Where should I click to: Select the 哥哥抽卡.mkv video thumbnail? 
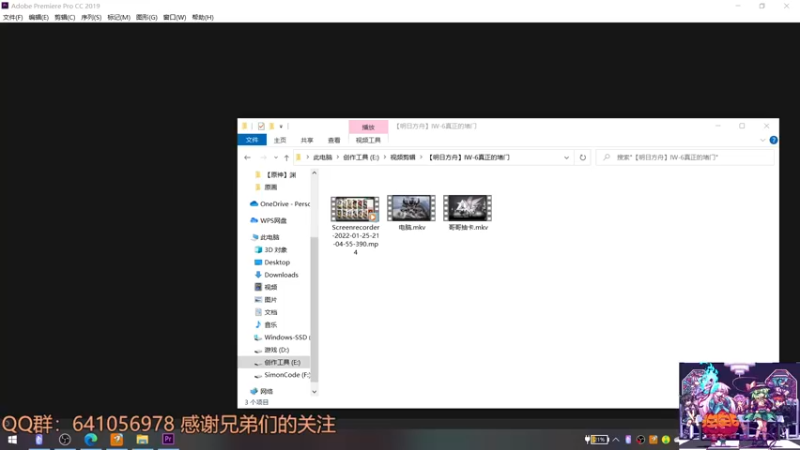coord(467,208)
